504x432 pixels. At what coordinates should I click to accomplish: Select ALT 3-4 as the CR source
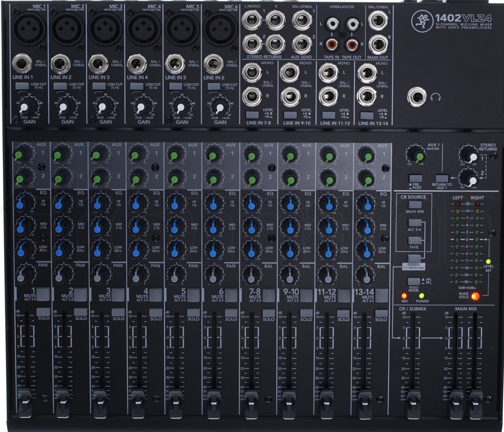pos(415,223)
